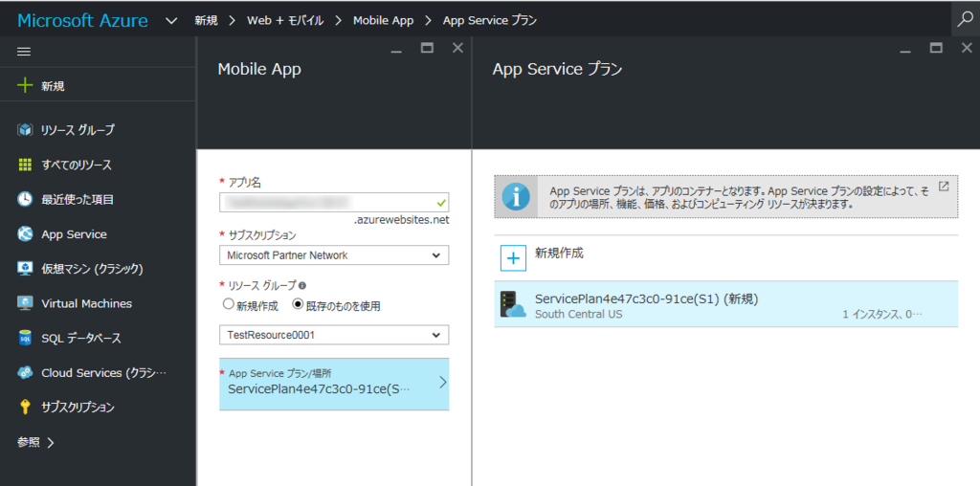Open the hamburger menu in the sidebar
This screenshot has height=486, width=980.
24,52
